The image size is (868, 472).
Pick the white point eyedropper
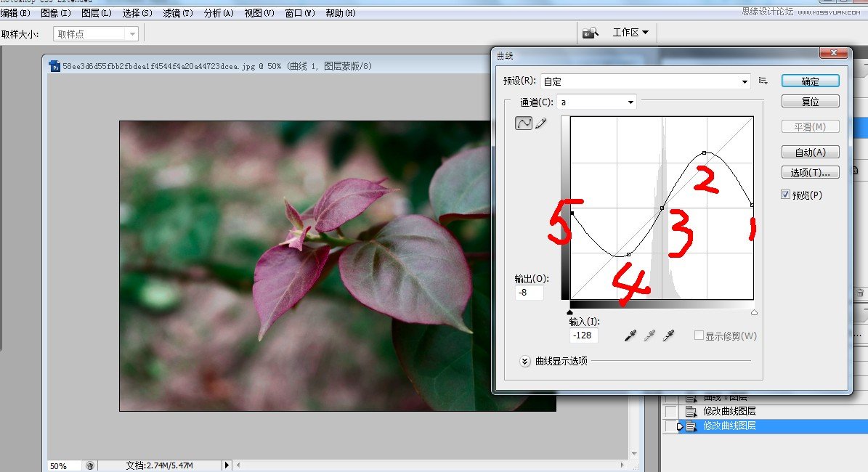669,335
